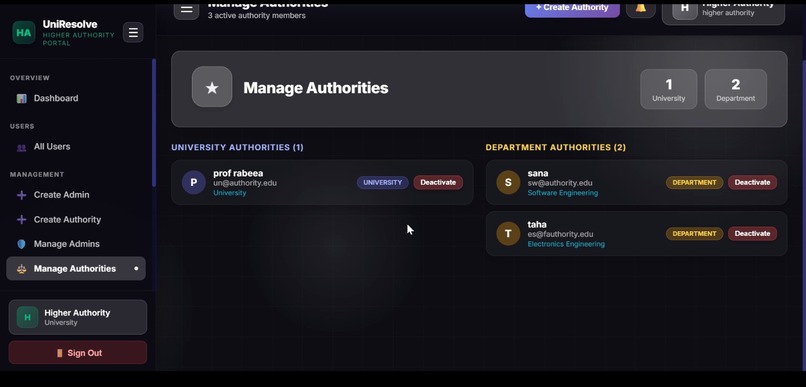Click plus icon next to Create Authority
This screenshot has width=806, height=387.
pos(22,219)
